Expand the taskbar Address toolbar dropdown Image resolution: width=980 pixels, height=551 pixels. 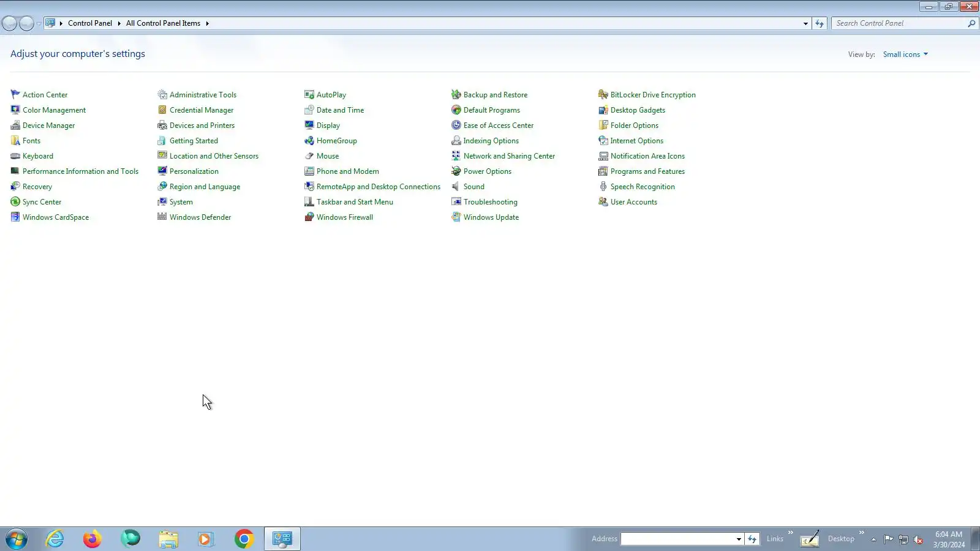point(739,539)
